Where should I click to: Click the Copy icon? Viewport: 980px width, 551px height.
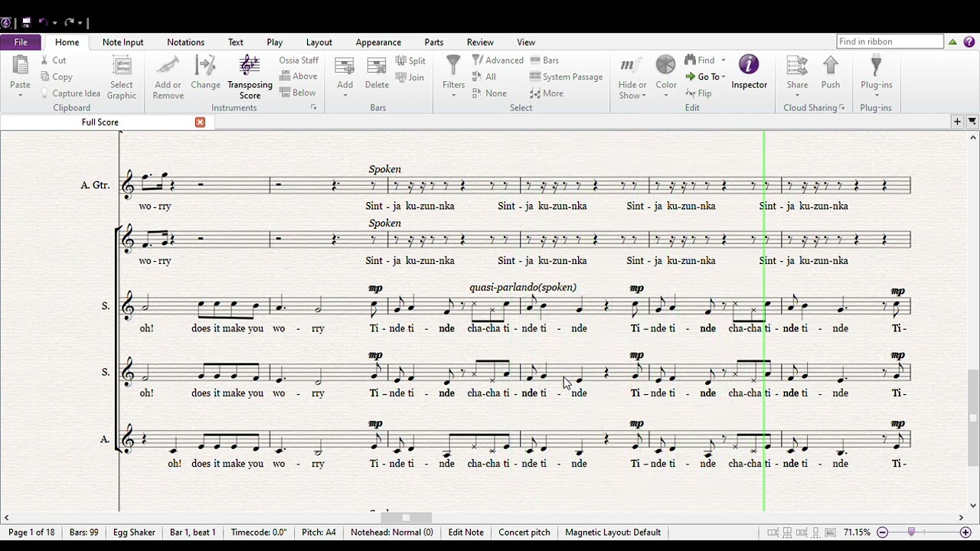(45, 77)
